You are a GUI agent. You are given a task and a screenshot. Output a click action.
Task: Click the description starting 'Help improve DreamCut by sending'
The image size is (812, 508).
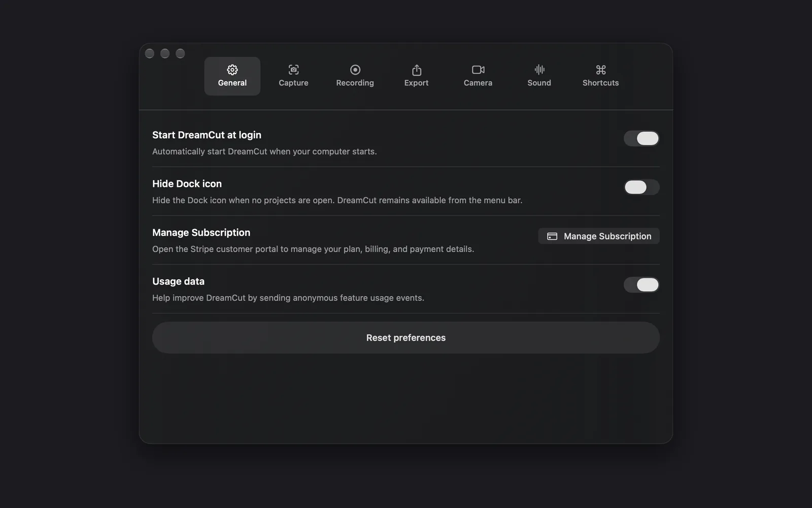point(288,298)
